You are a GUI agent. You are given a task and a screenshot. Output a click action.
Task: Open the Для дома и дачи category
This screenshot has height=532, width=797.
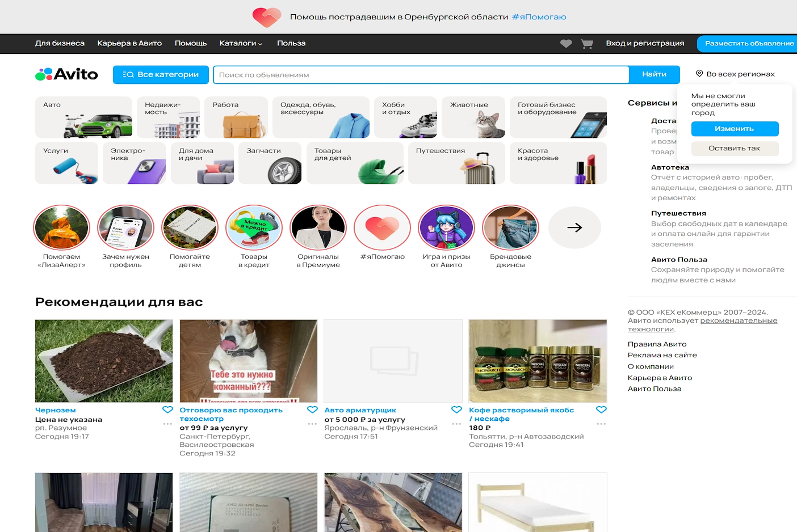(x=202, y=163)
